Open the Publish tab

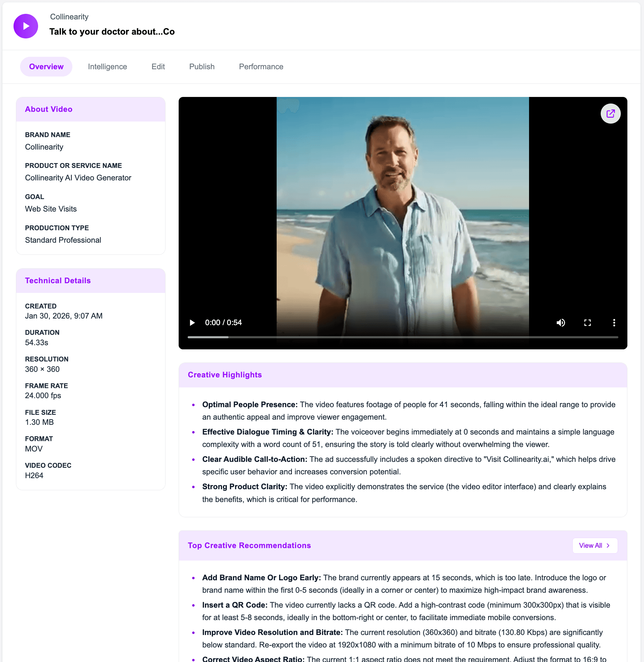click(202, 66)
